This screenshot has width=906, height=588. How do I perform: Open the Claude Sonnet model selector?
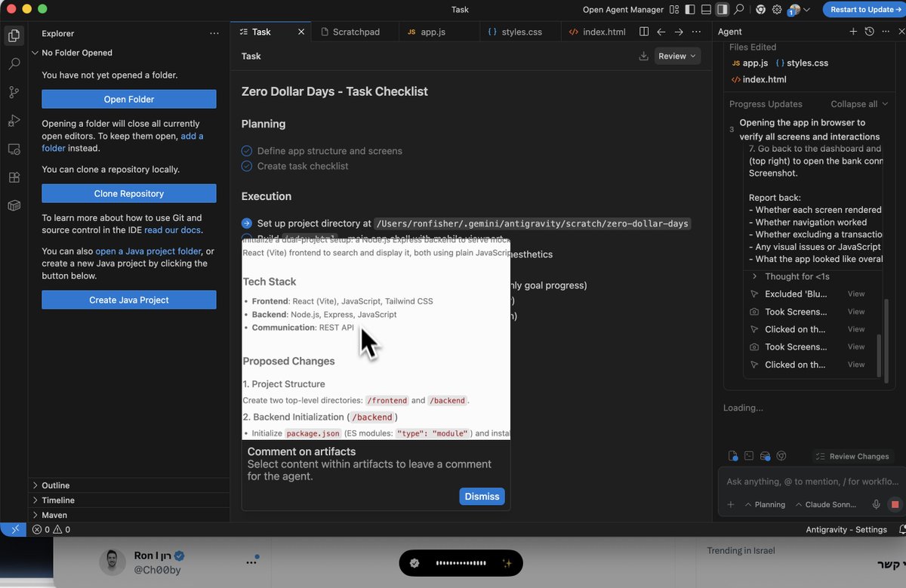coord(827,504)
